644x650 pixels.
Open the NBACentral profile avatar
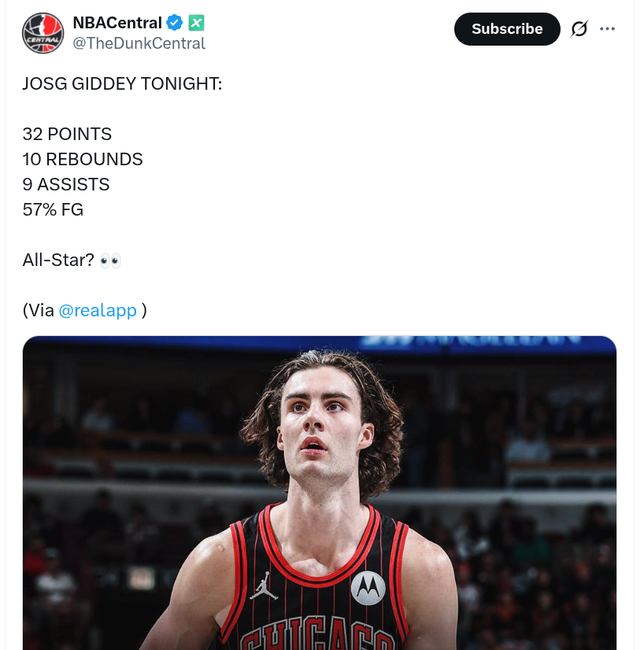coord(43,33)
